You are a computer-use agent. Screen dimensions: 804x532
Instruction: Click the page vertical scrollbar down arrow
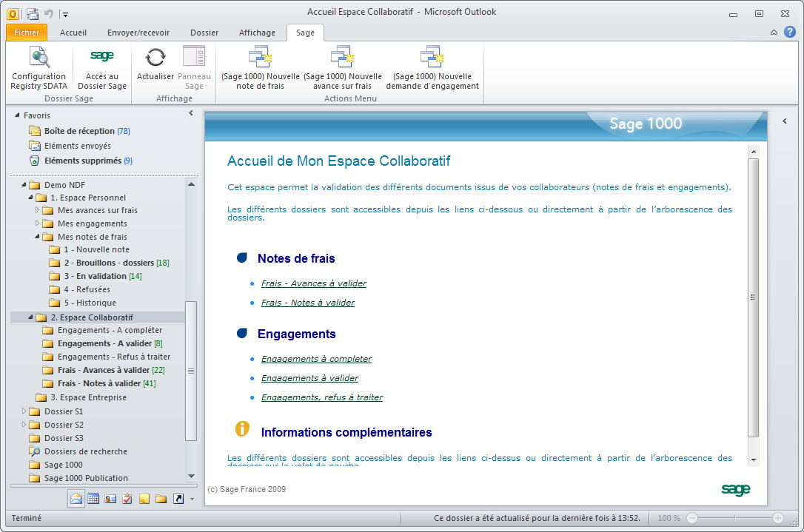point(753,459)
